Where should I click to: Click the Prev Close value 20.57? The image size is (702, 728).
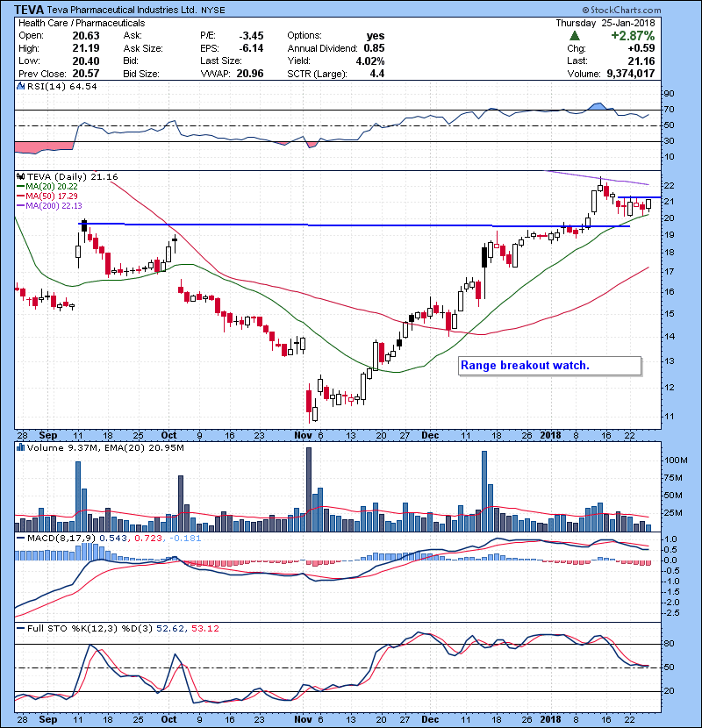point(86,74)
